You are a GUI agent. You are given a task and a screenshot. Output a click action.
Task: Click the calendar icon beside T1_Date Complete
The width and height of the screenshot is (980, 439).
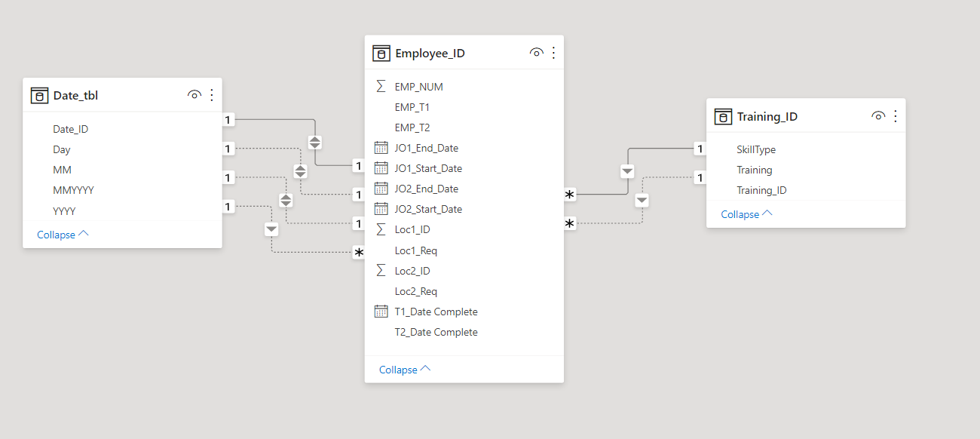[x=381, y=312]
